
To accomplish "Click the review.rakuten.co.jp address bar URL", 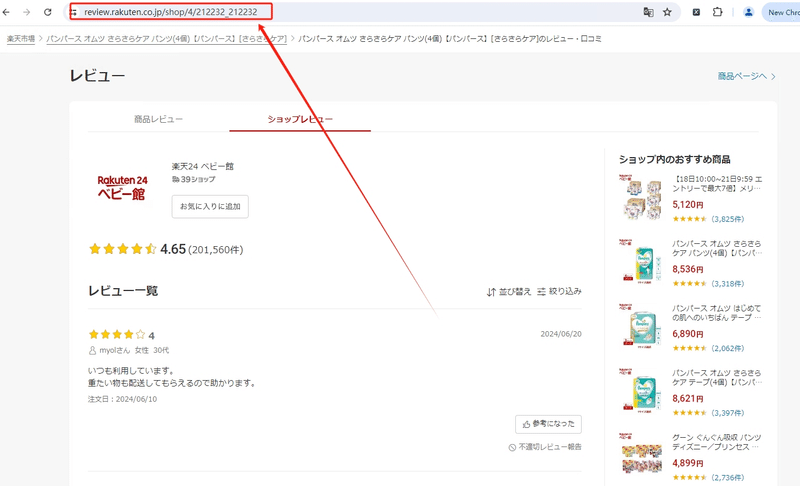I will click(171, 12).
